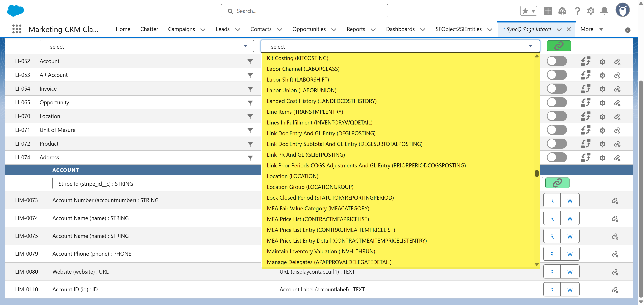The width and height of the screenshot is (644, 305).
Task: Expand Contacts nav chevron
Action: point(280,30)
